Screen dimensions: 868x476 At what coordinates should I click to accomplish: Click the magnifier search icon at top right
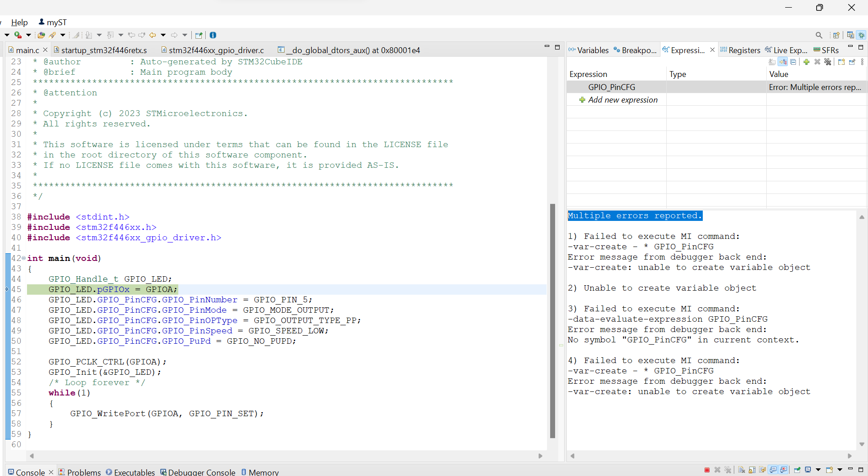point(819,35)
